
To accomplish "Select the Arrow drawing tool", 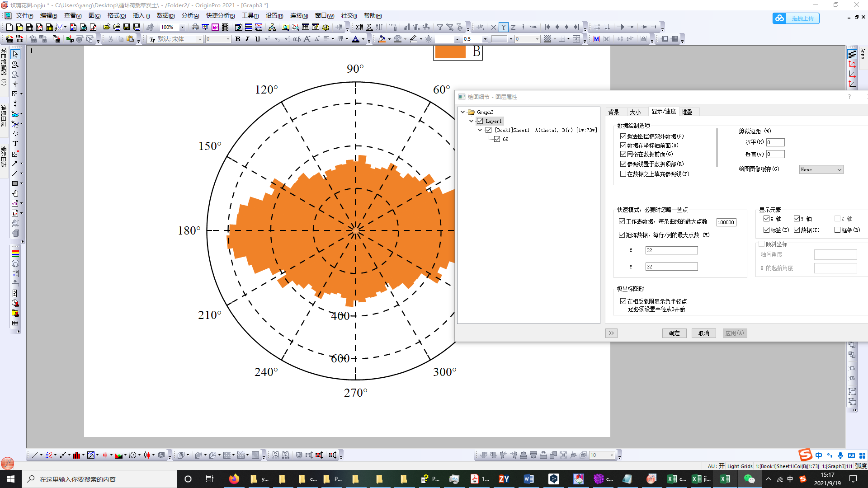I will click(15, 164).
